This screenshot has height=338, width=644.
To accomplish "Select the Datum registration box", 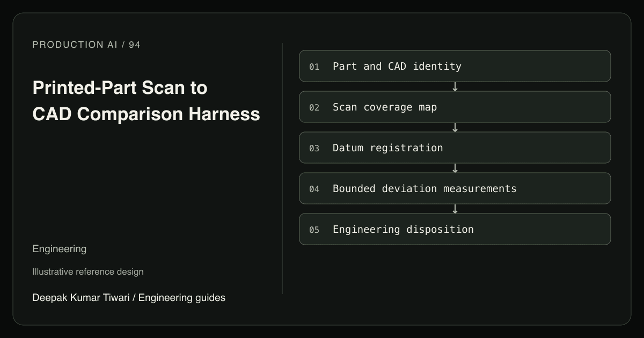I will pyautogui.click(x=455, y=148).
